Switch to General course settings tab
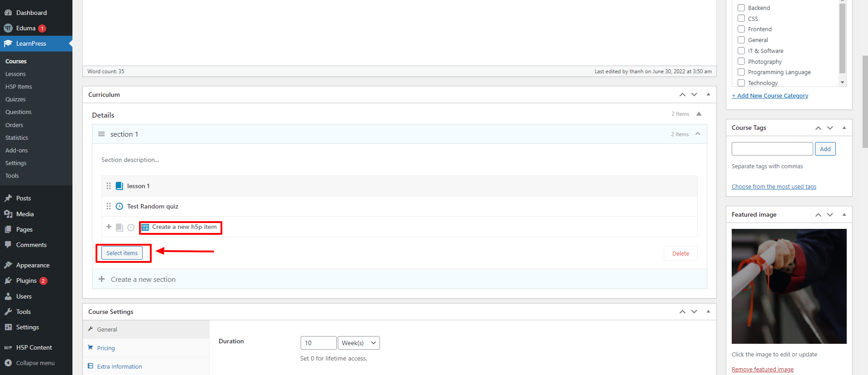 [x=146, y=329]
